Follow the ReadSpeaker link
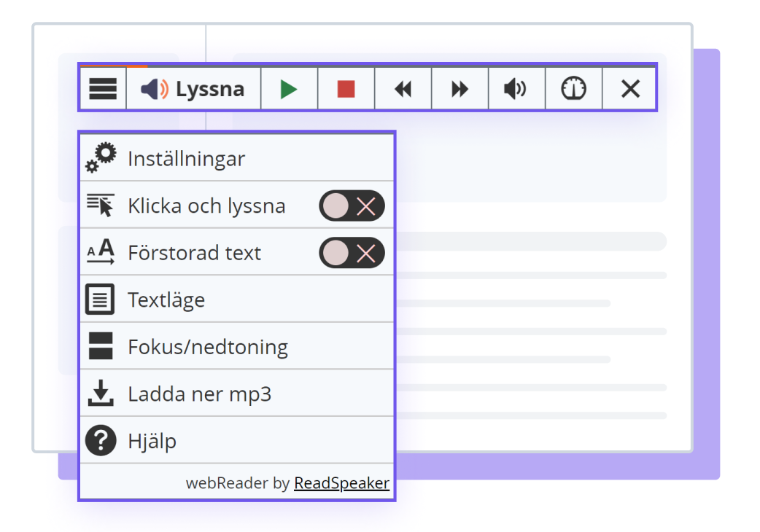The width and height of the screenshot is (760, 532). pos(341,482)
